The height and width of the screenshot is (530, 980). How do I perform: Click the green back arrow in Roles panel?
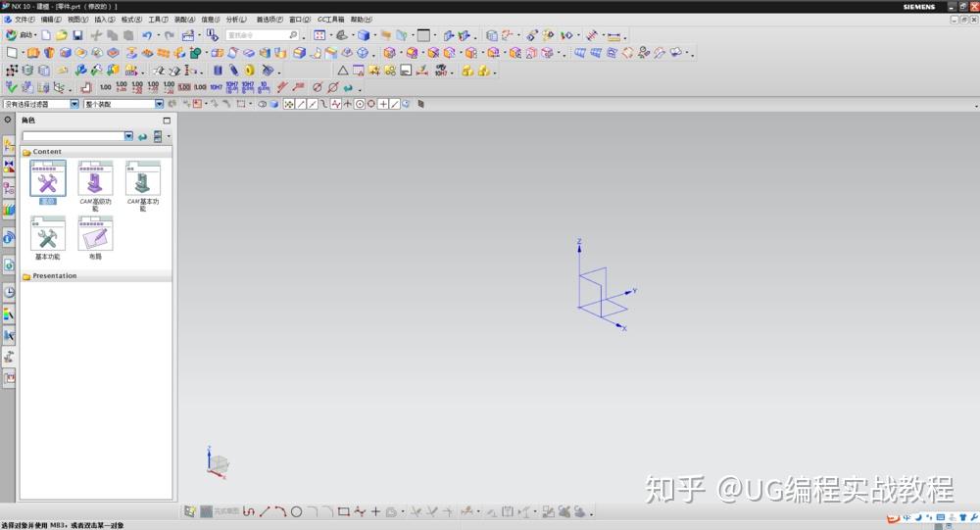click(x=142, y=136)
